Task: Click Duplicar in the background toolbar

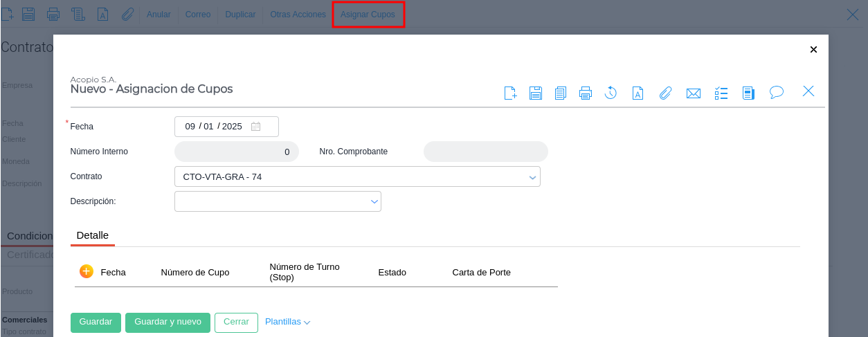Action: click(240, 15)
